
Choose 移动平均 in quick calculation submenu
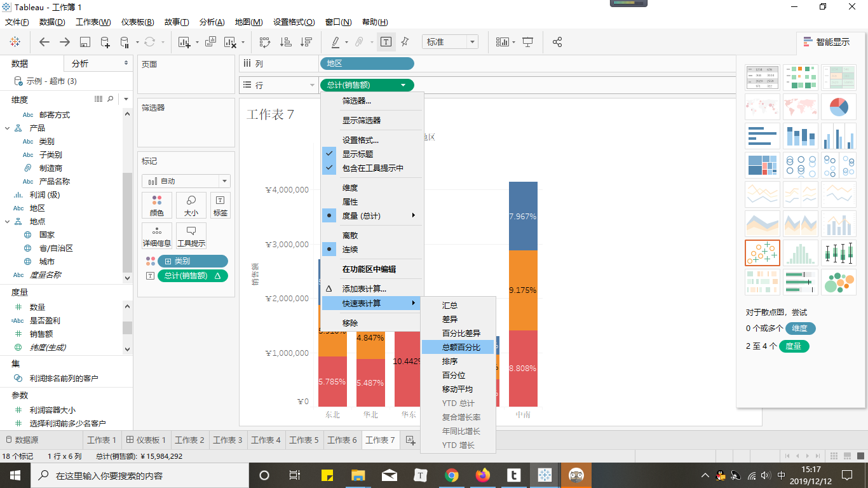tap(458, 389)
